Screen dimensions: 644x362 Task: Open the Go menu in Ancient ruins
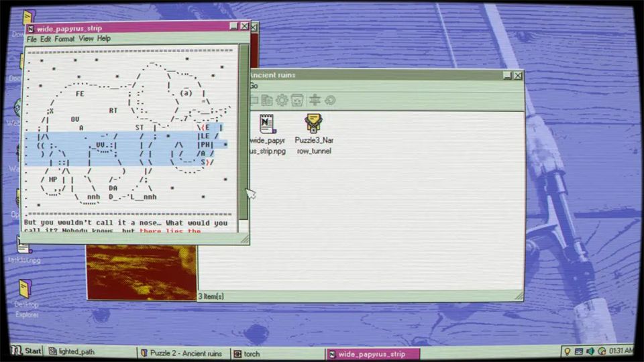coord(254,86)
